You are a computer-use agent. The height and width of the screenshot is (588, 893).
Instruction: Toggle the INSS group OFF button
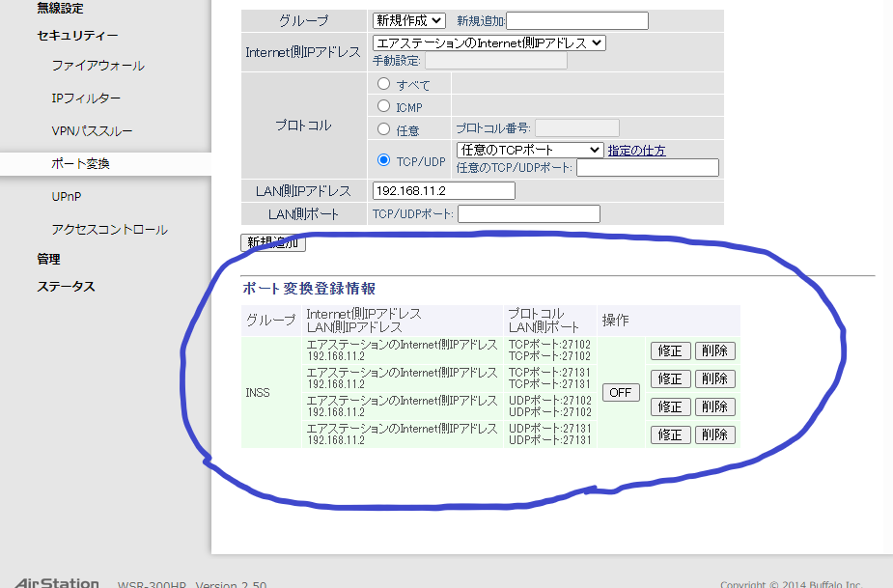(x=621, y=393)
